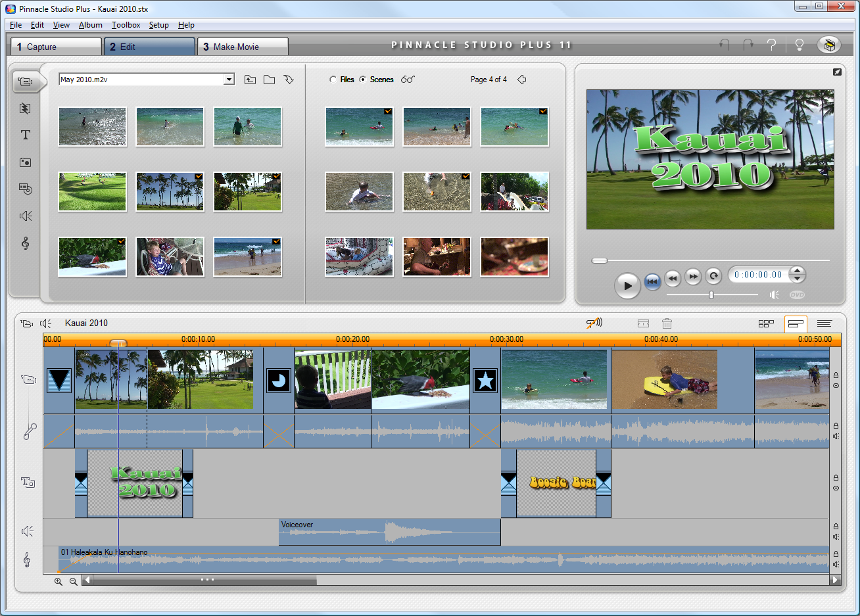Toggle audio scrubbing icon above timeline
The width and height of the screenshot is (860, 616).
click(594, 323)
